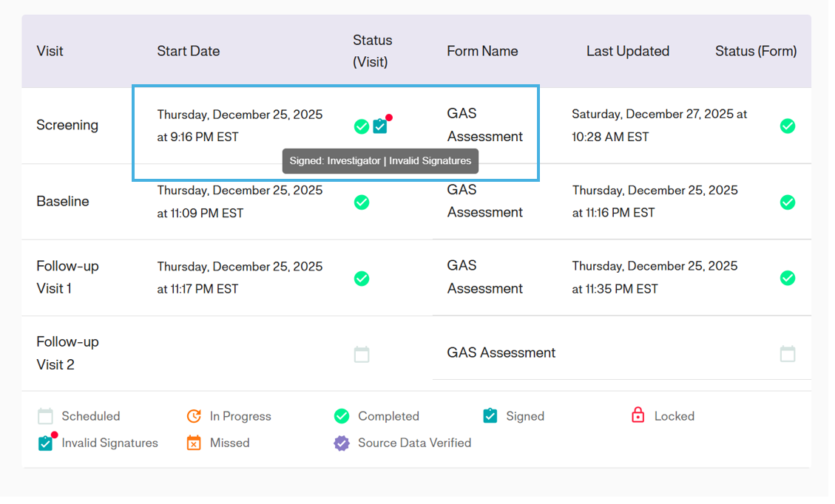Click the Locked padlock legend icon

pos(638,416)
